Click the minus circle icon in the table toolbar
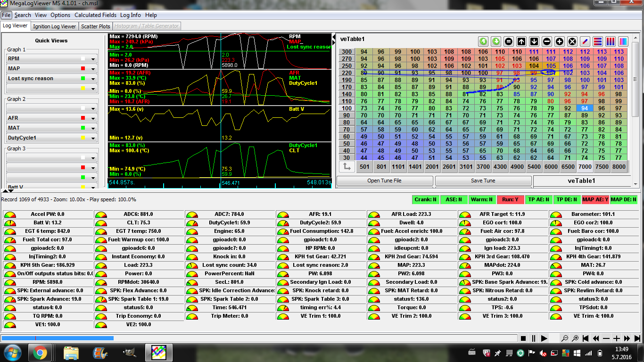Image resolution: width=644 pixels, height=362 pixels. click(x=547, y=41)
